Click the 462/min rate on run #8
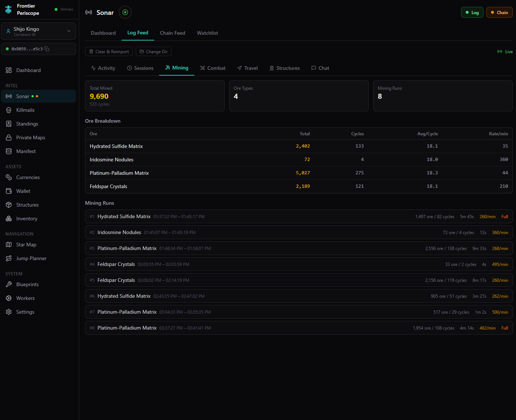Viewport: 516px width, 420px height. 487,328
